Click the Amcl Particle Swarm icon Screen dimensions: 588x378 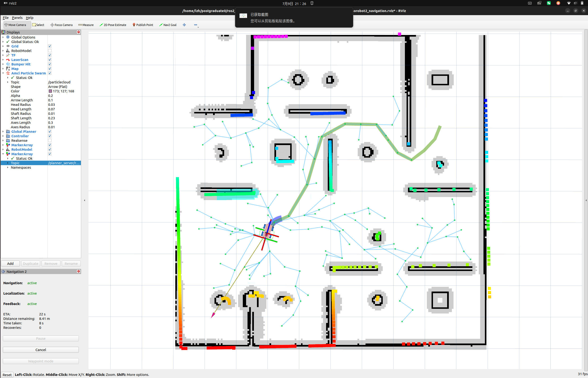click(8, 73)
